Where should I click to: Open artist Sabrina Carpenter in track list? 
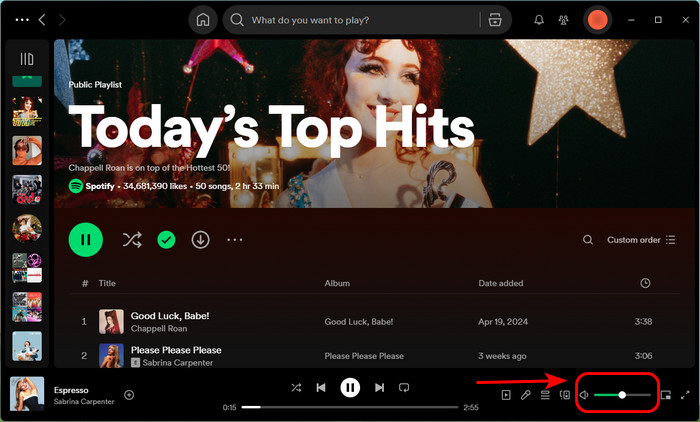click(177, 363)
